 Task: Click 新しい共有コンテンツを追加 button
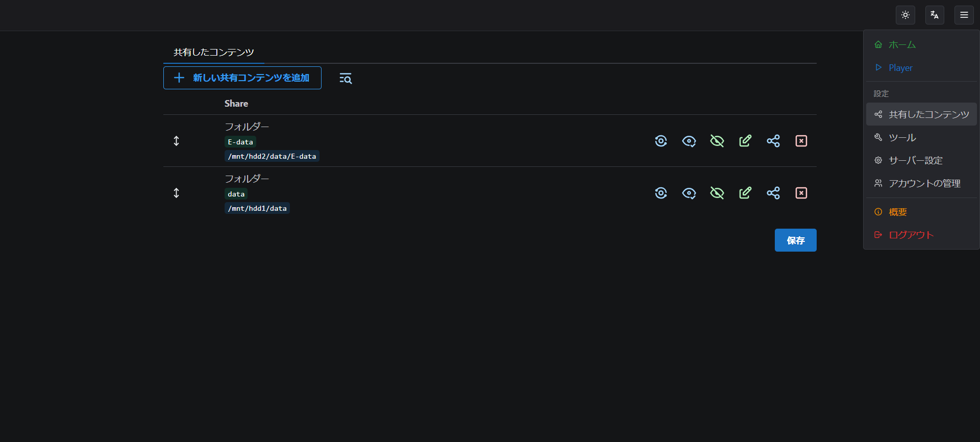pyautogui.click(x=242, y=78)
